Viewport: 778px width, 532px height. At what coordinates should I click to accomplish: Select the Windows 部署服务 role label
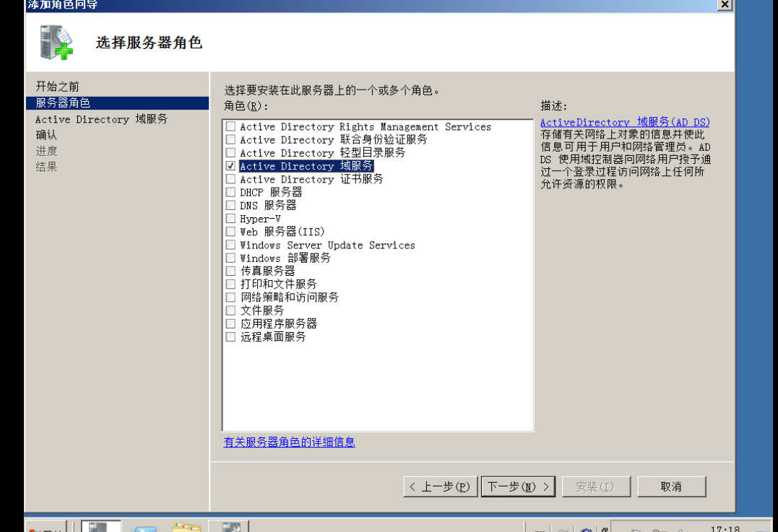285,258
